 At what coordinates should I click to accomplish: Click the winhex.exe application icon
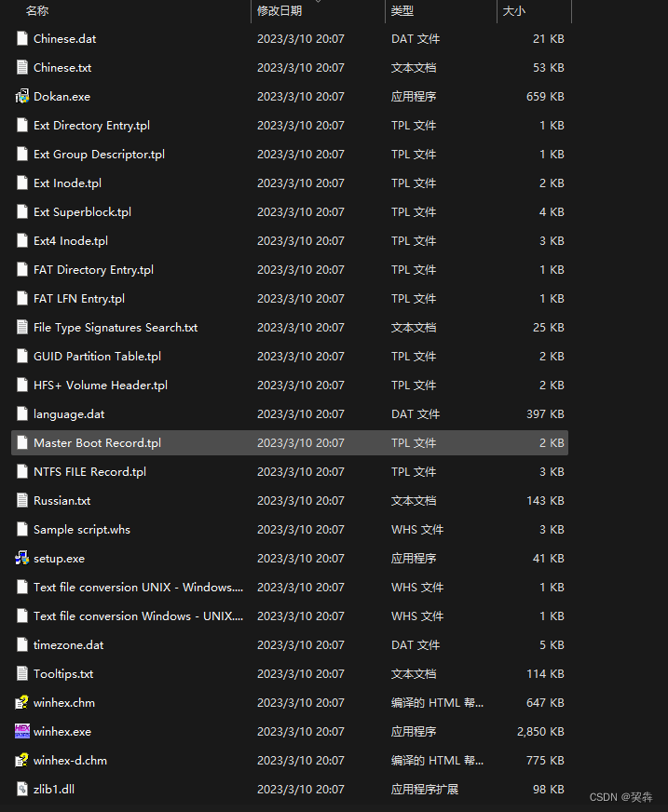pyautogui.click(x=22, y=731)
